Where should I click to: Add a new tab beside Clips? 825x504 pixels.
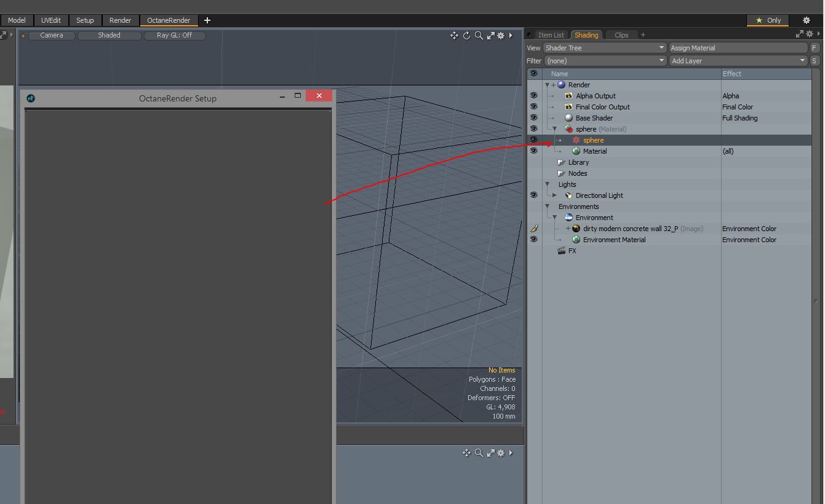click(x=643, y=35)
